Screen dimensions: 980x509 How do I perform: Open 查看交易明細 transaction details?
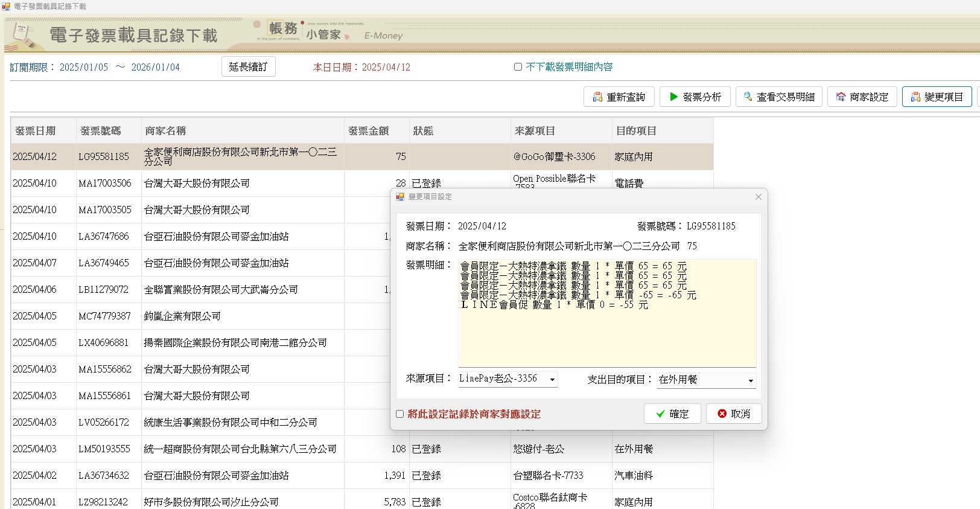pos(779,97)
